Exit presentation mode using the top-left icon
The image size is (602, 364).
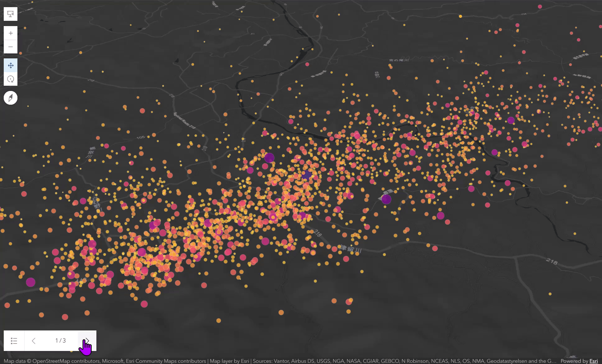coord(11,14)
